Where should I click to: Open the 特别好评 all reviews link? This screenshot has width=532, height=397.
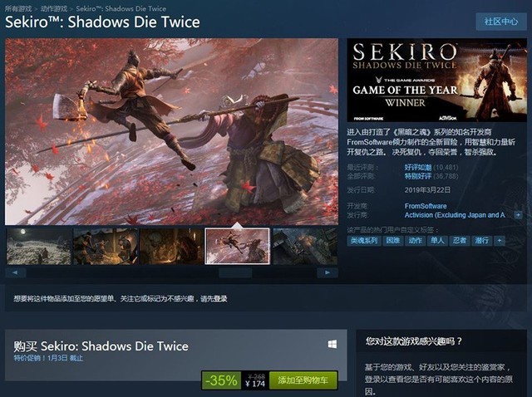coord(417,176)
